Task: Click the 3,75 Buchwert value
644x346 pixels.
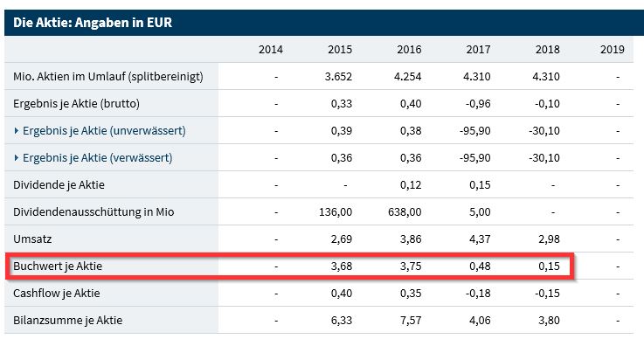Action: (411, 266)
